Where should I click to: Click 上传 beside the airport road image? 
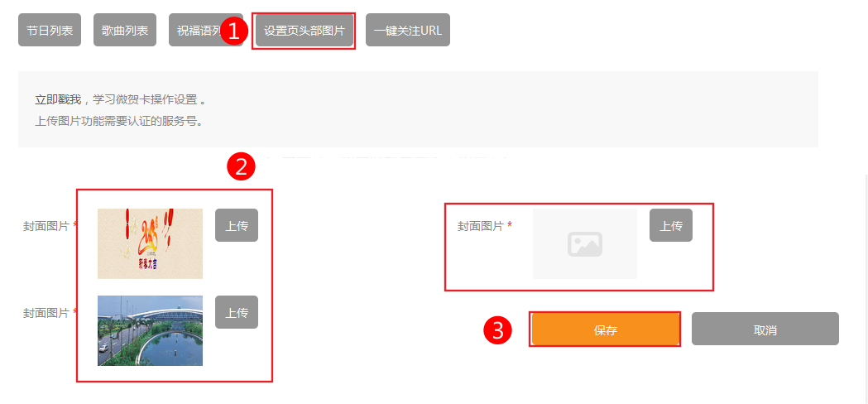click(237, 312)
